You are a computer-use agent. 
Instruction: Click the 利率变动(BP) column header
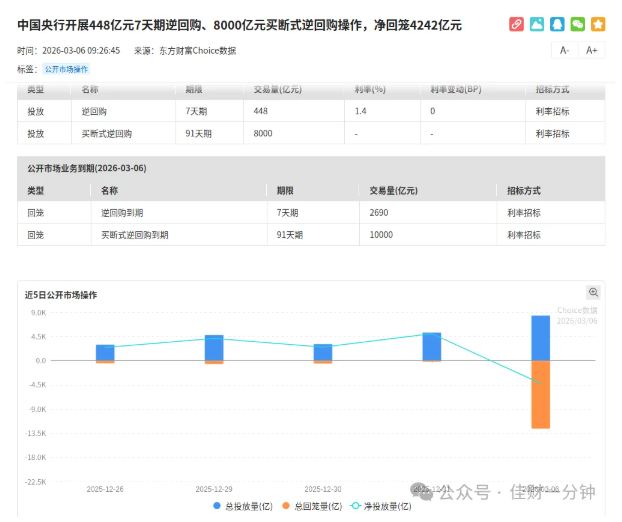pos(456,90)
